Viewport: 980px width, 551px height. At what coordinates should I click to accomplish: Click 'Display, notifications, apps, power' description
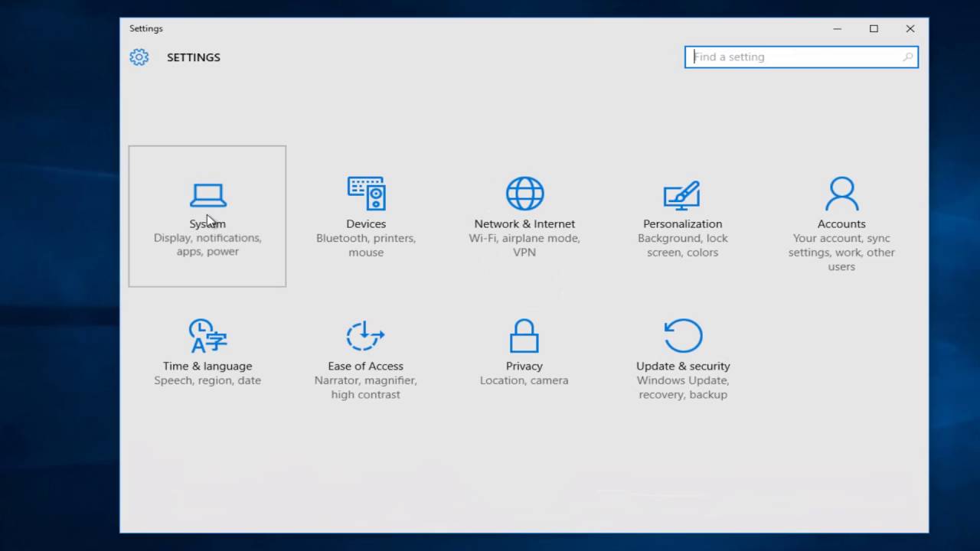[207, 245]
